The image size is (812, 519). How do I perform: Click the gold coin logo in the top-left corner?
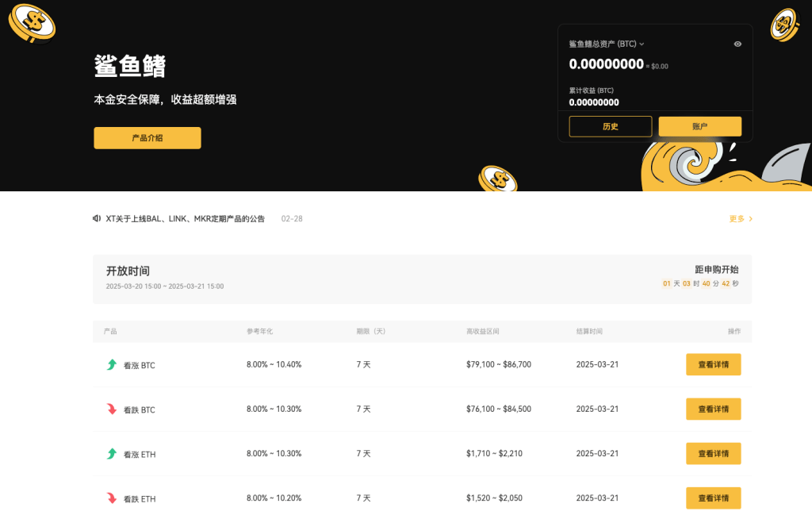click(32, 24)
